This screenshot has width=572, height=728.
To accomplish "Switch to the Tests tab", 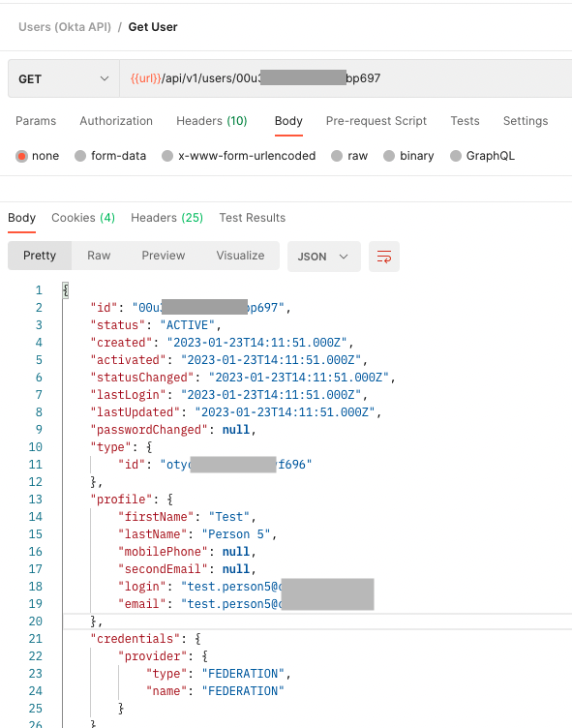I will 465,121.
